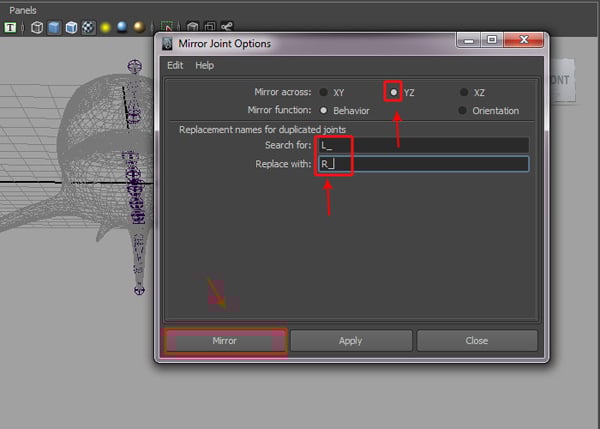Click the yellow light sphere icon
The image size is (600, 429).
(104, 27)
